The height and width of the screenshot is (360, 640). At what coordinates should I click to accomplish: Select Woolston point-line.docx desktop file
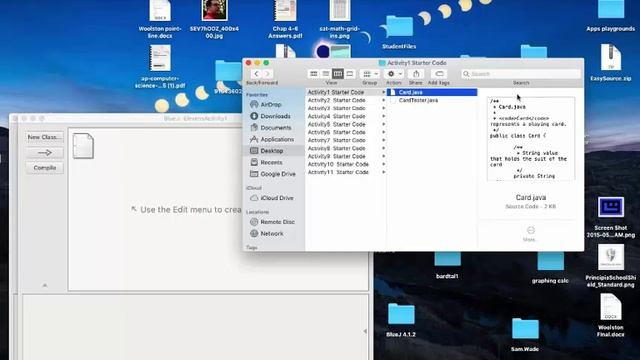(x=160, y=19)
